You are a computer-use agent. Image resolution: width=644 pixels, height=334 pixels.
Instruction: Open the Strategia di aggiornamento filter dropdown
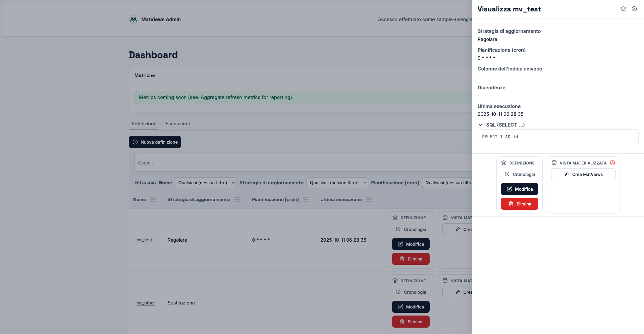337,183
